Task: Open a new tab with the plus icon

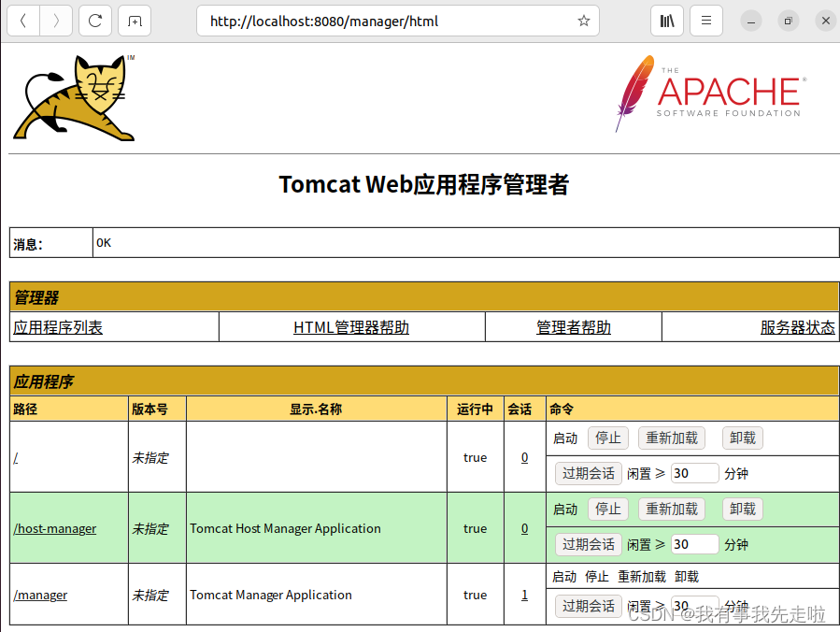Action: 135,21
